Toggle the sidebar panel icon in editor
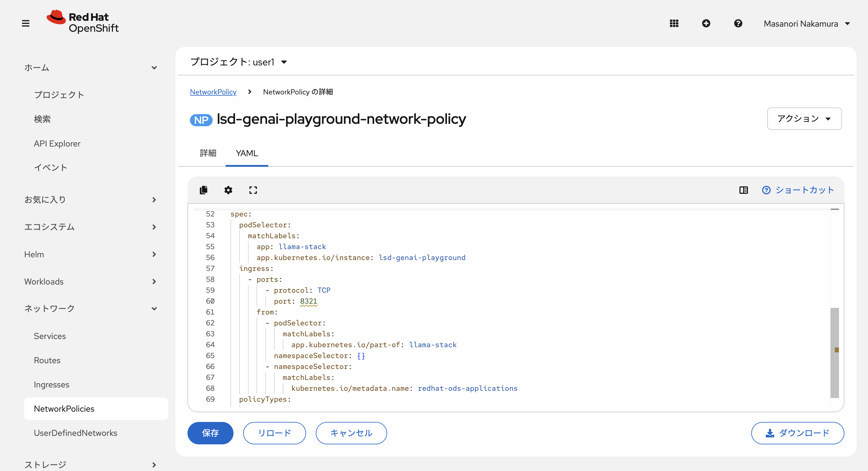The image size is (868, 471). point(743,190)
